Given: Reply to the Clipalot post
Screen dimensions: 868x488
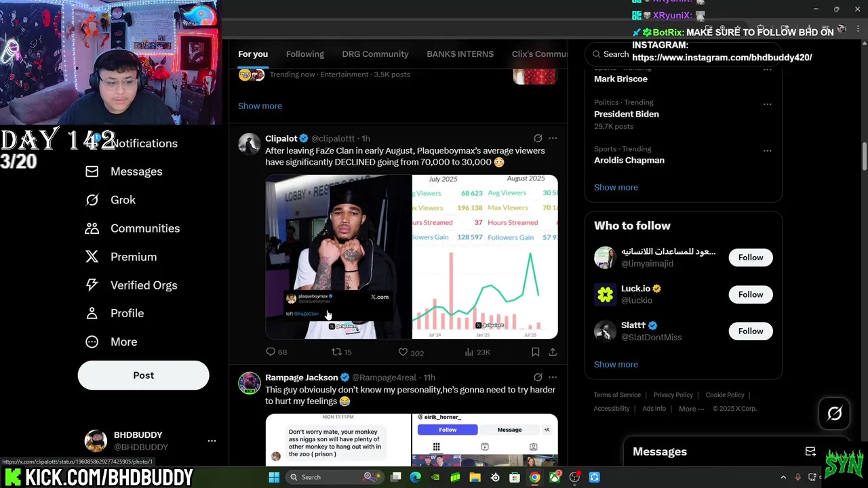Looking at the screenshot, I should (x=271, y=352).
